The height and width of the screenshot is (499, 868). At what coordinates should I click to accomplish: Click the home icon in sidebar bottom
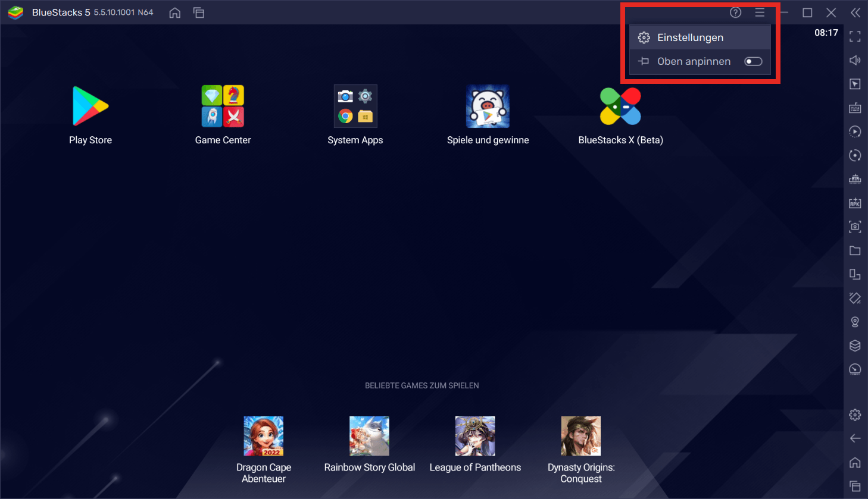[x=855, y=462]
